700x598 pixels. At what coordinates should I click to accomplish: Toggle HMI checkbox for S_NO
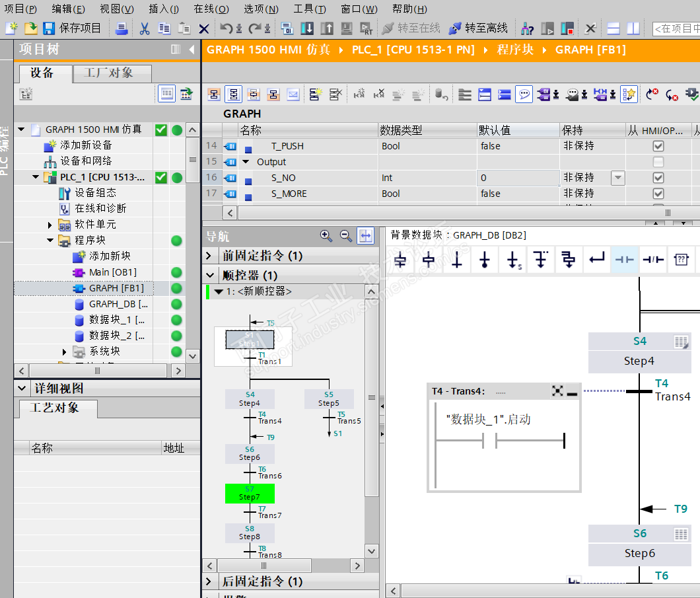coord(658,178)
